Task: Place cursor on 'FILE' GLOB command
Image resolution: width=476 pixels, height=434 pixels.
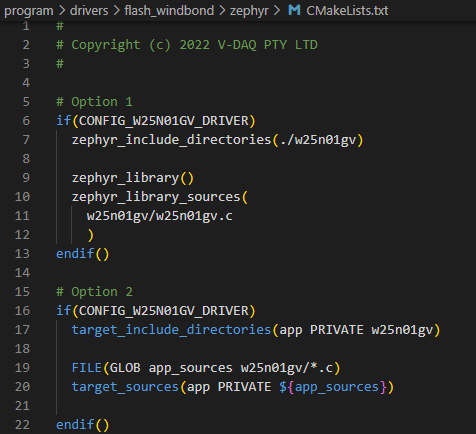Action: (x=87, y=368)
